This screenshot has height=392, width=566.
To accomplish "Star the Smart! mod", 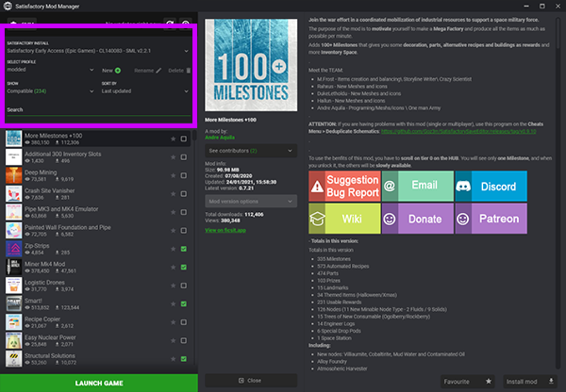I will click(x=173, y=304).
